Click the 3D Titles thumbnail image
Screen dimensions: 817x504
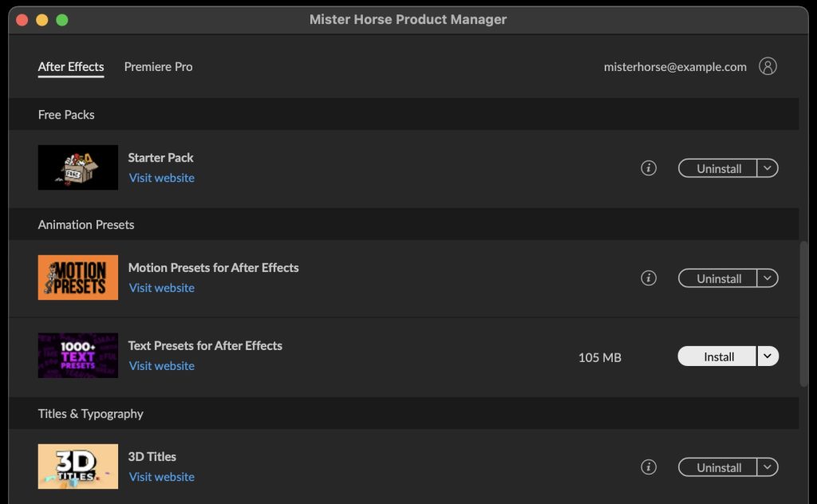[78, 467]
